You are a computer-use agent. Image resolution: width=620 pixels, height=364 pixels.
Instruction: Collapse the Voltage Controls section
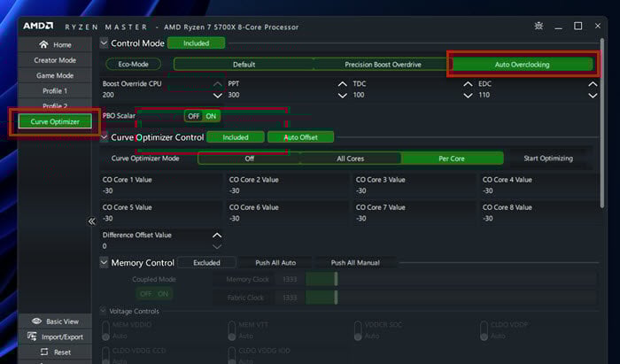[104, 311]
